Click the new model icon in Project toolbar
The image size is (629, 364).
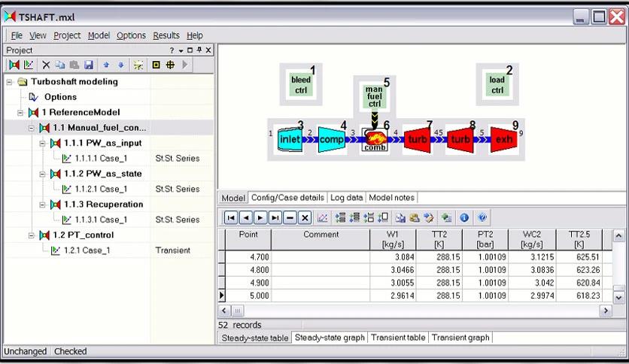click(x=14, y=65)
